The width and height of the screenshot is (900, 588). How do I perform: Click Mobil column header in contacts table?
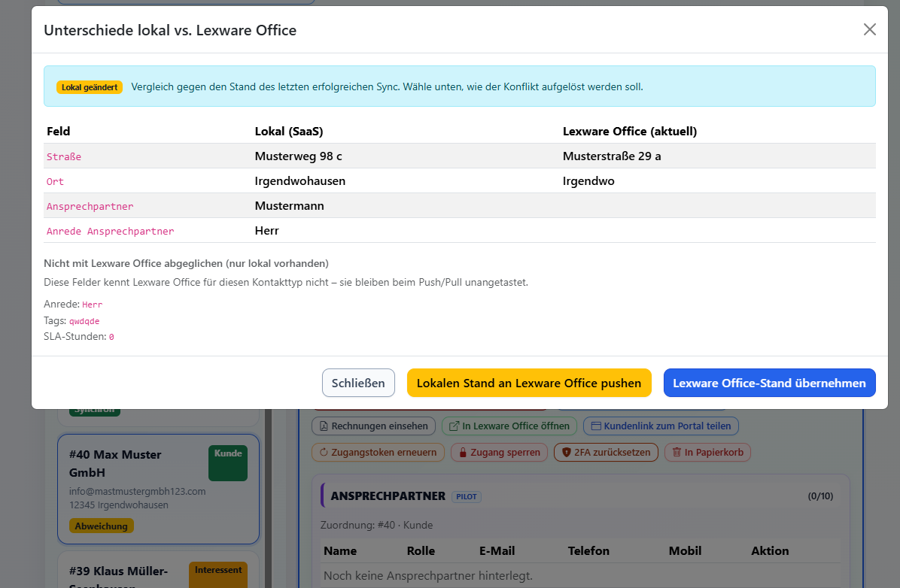pos(686,550)
